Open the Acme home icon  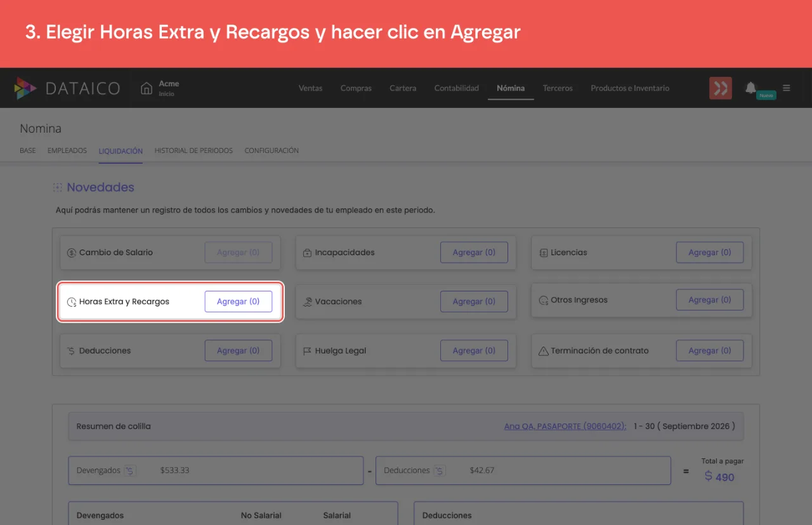tap(147, 88)
